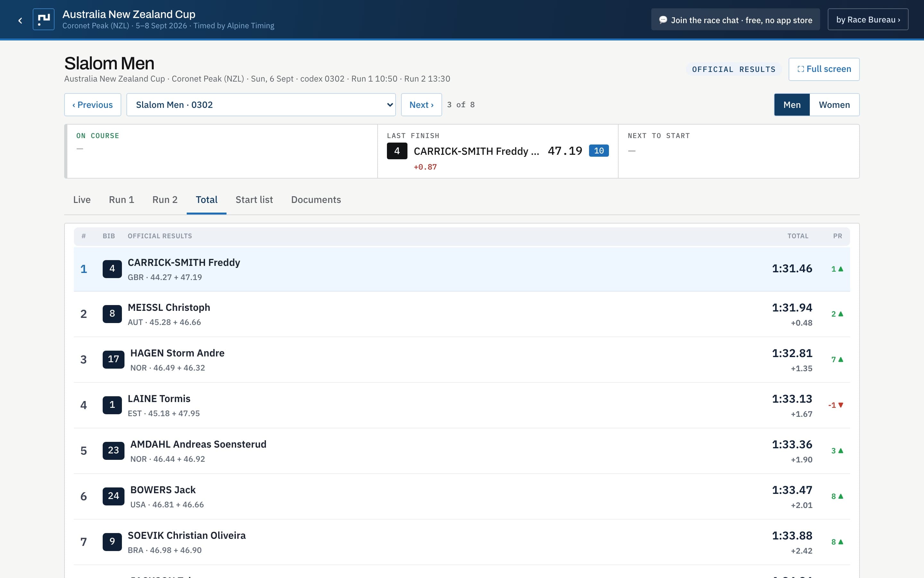
Task: Click bib badge 4 in Last Finish panel
Action: [397, 151]
